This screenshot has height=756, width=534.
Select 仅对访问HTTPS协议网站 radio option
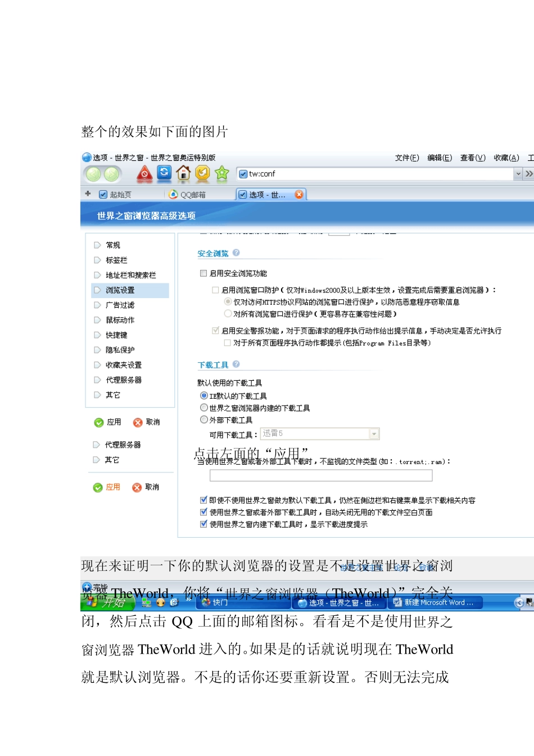click(228, 302)
